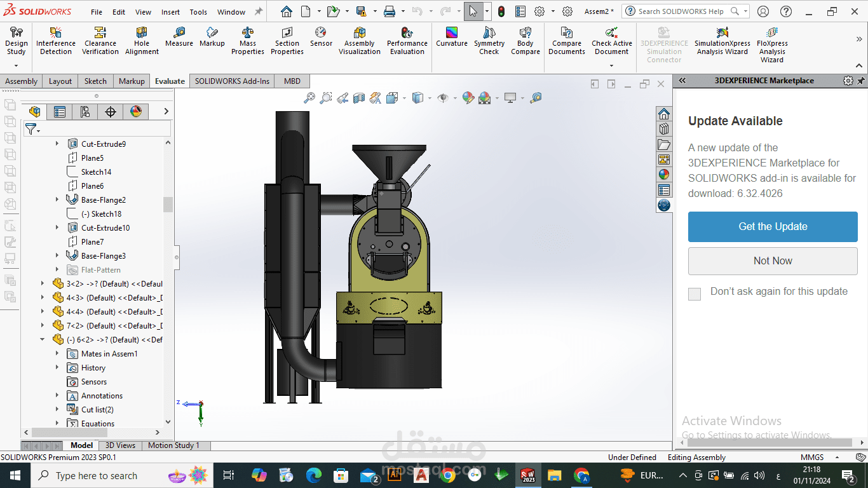Viewport: 868px width, 488px height.
Task: Open the File Explorer task pane tab
Action: tap(664, 144)
